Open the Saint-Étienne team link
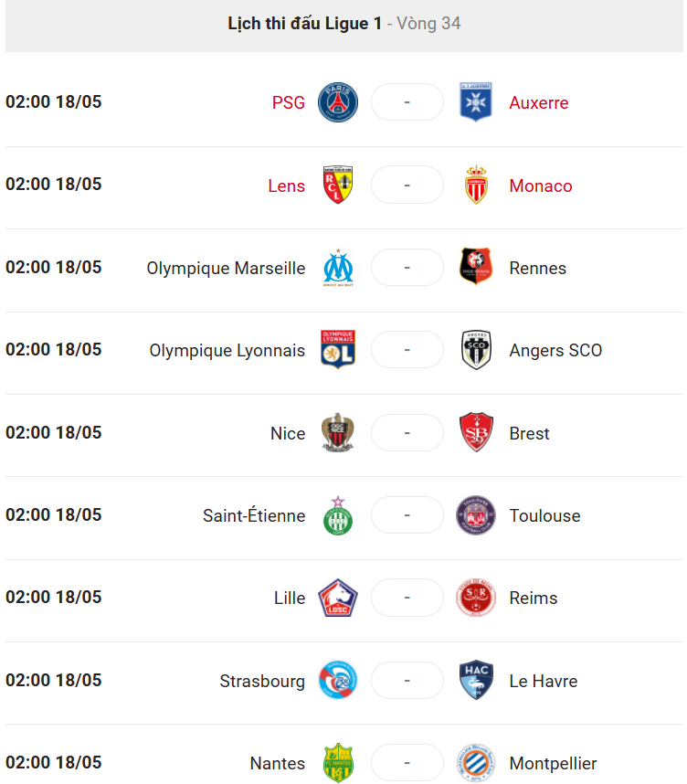 pyautogui.click(x=254, y=515)
